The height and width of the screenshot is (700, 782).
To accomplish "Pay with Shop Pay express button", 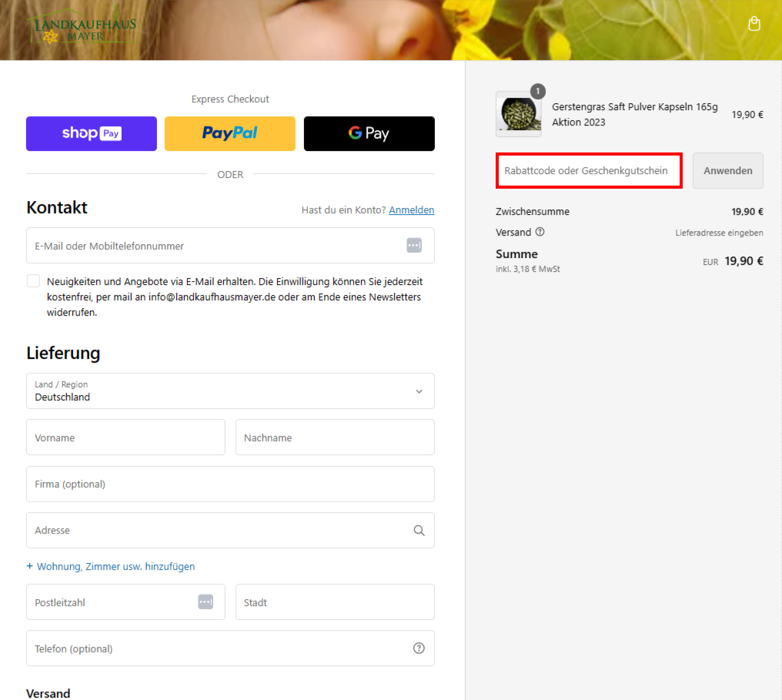I will pyautogui.click(x=92, y=134).
